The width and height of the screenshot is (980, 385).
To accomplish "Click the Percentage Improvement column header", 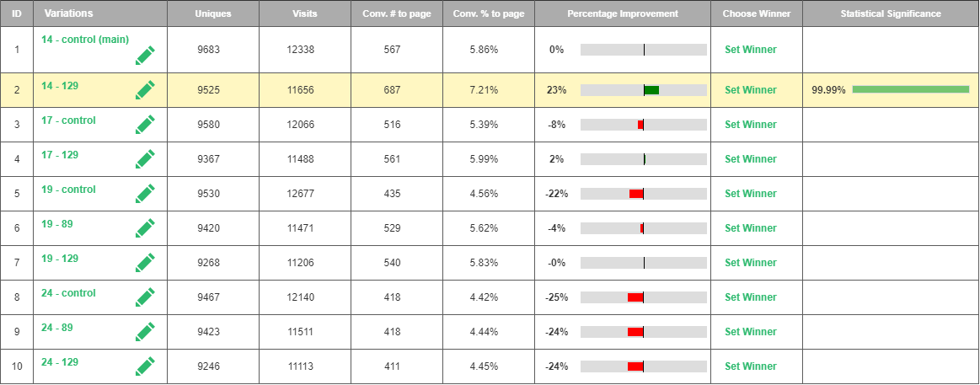I will point(622,14).
